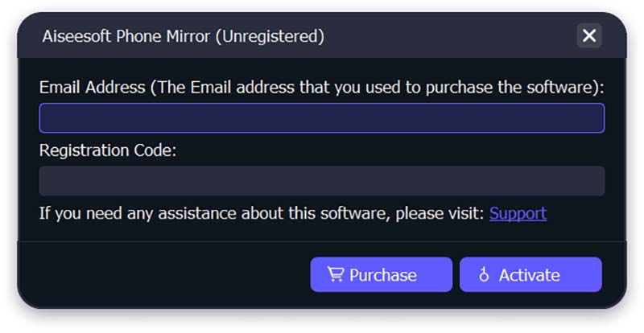The width and height of the screenshot is (644, 333).
Task: Focus the Email Address input field
Action: (x=321, y=118)
